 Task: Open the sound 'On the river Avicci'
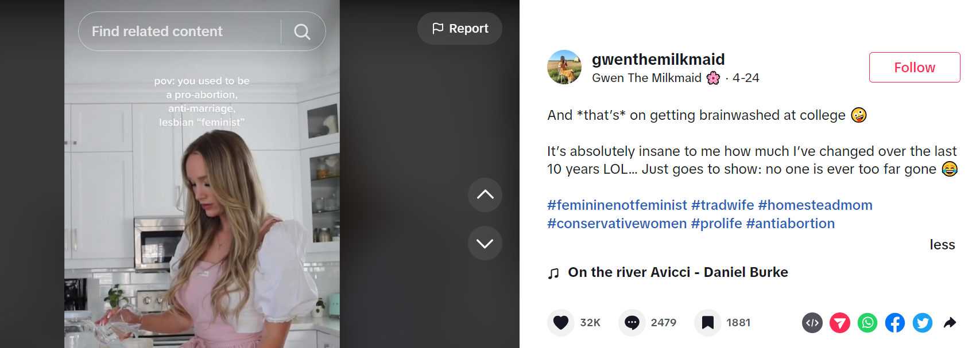coord(677,272)
